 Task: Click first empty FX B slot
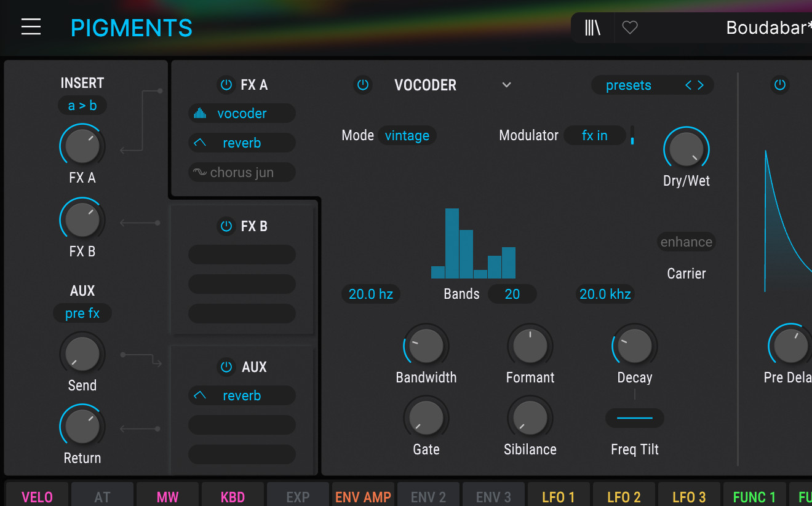(242, 255)
